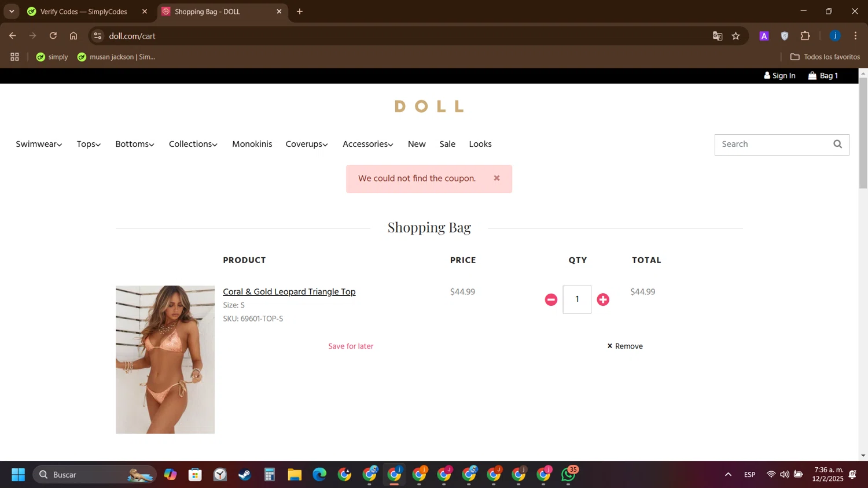Open the Windows Start menu
Image resolution: width=868 pixels, height=488 pixels.
[x=18, y=475]
